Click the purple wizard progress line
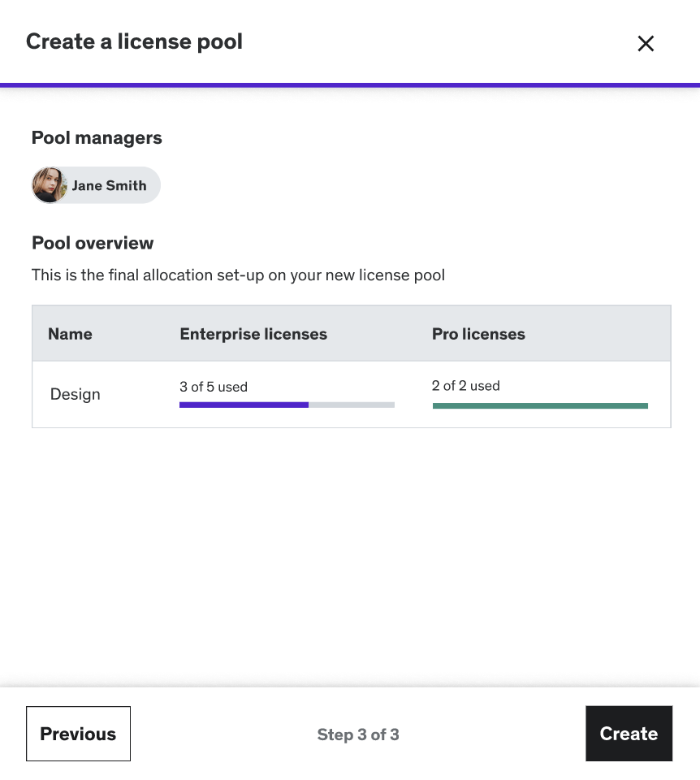Screen dimensions: 700x780 coord(350,84)
